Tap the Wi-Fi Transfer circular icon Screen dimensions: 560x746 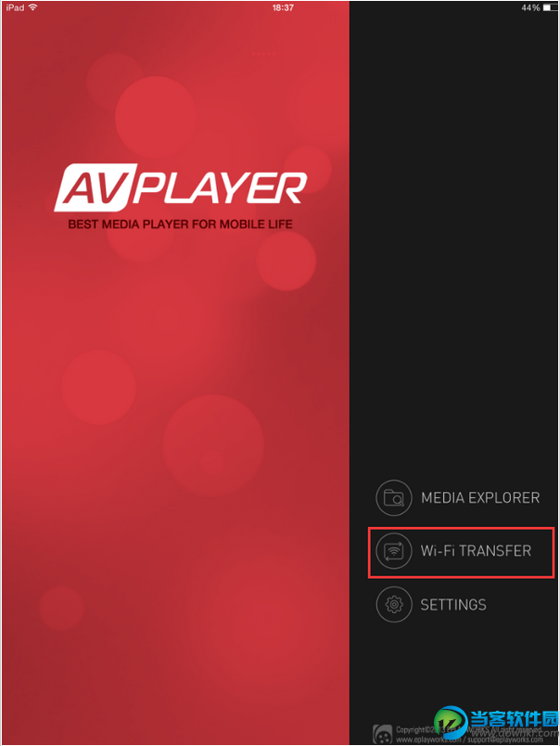(394, 551)
